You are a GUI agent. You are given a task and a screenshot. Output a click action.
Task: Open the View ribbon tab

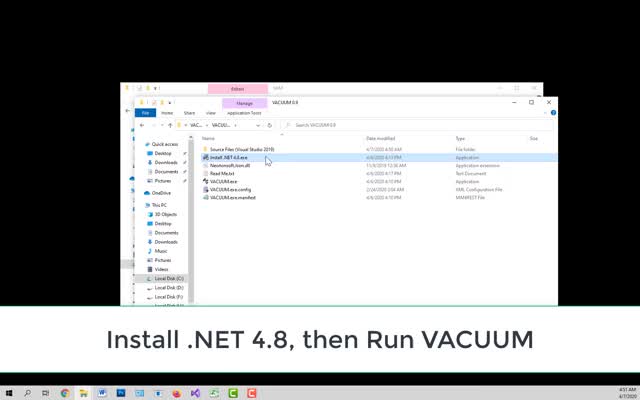click(211, 113)
